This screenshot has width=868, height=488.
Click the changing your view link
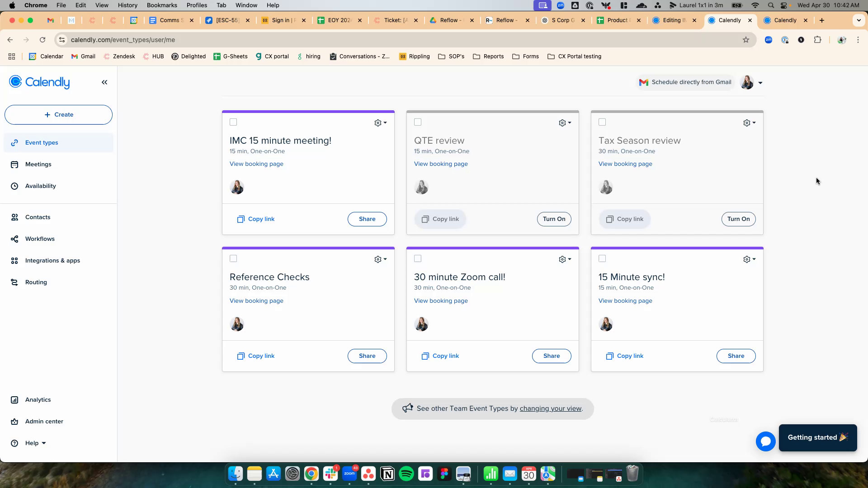pyautogui.click(x=550, y=408)
